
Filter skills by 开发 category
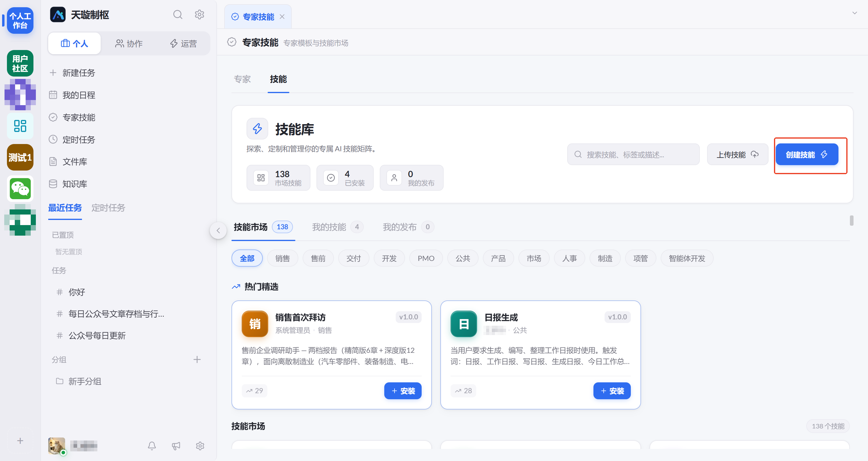point(389,259)
